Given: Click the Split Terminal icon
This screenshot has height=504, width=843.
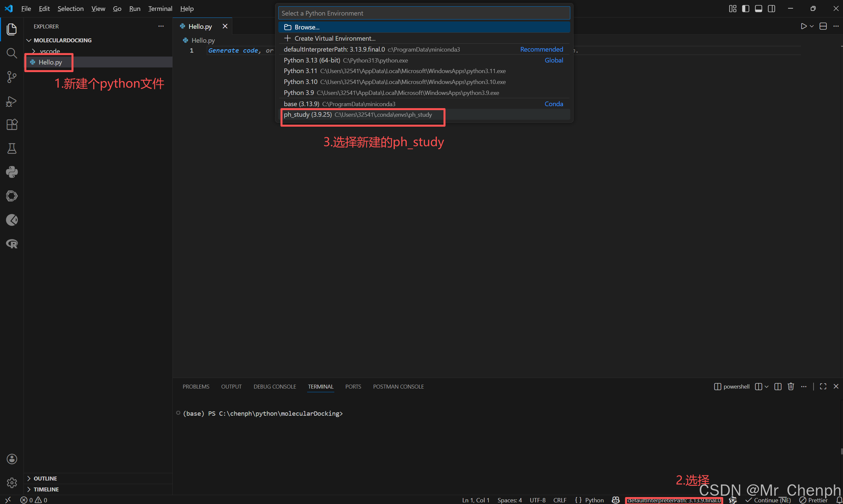Looking at the screenshot, I should pyautogui.click(x=778, y=387).
